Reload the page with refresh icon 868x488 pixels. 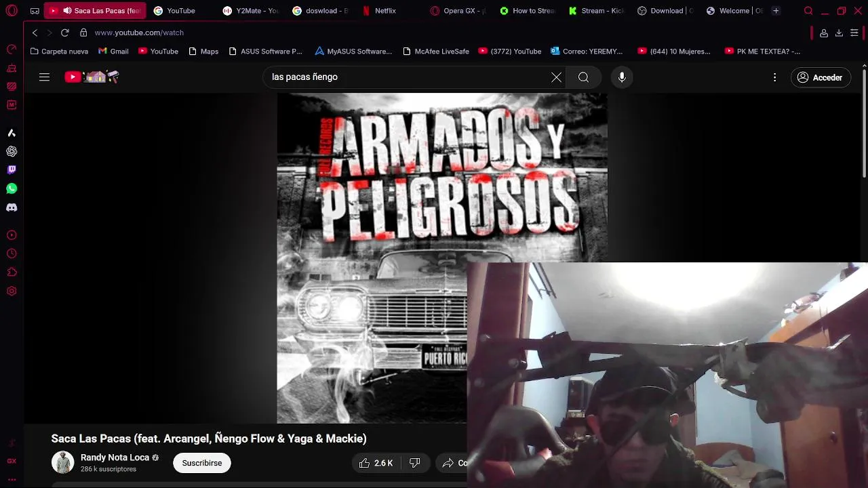65,33
